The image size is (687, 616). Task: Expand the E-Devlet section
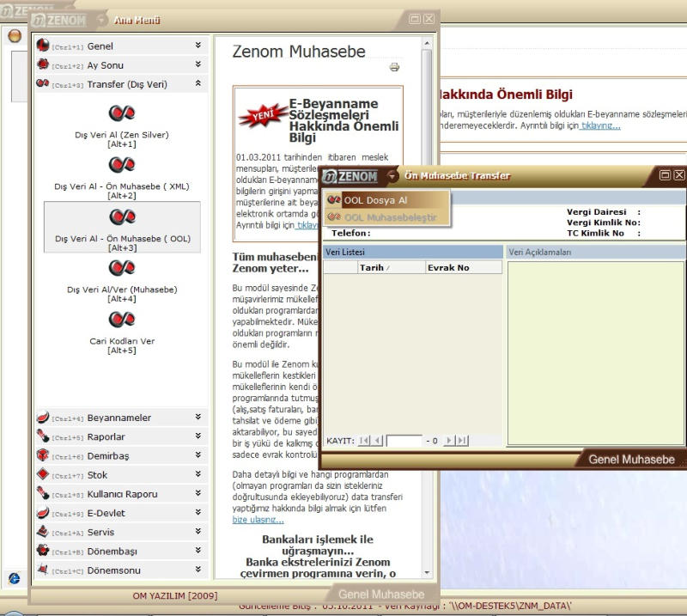click(x=198, y=513)
